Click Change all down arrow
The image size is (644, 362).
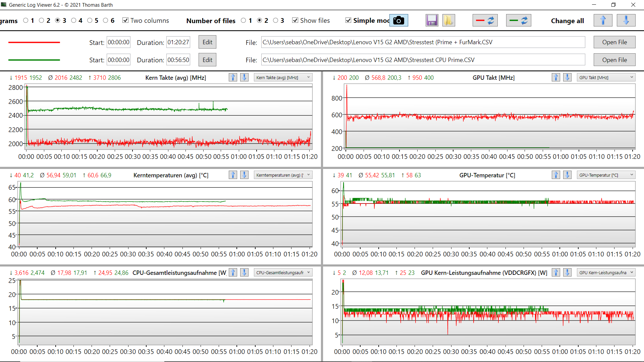click(626, 20)
